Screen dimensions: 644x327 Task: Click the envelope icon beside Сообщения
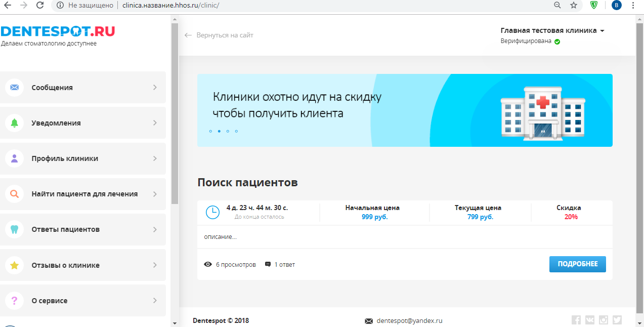click(x=14, y=88)
